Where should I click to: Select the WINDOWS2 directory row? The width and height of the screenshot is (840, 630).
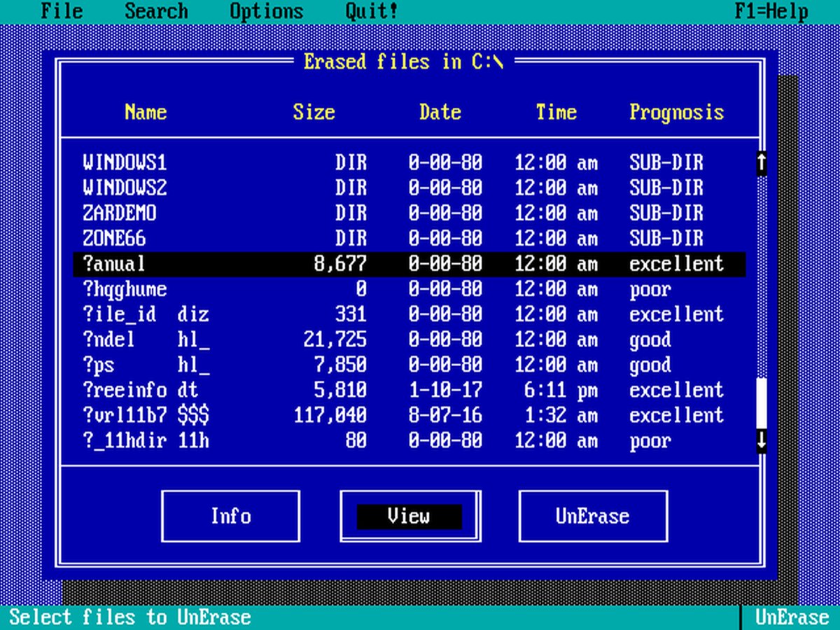[409, 188]
